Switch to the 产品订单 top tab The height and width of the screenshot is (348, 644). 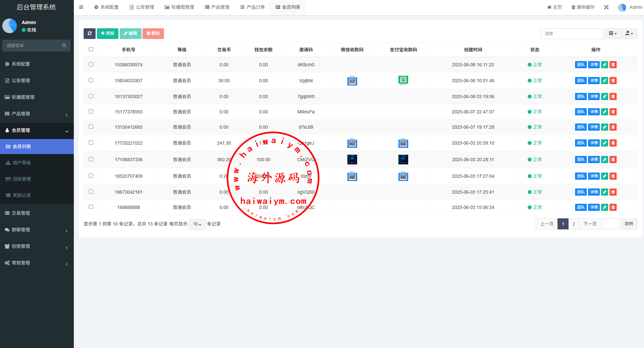tap(252, 7)
